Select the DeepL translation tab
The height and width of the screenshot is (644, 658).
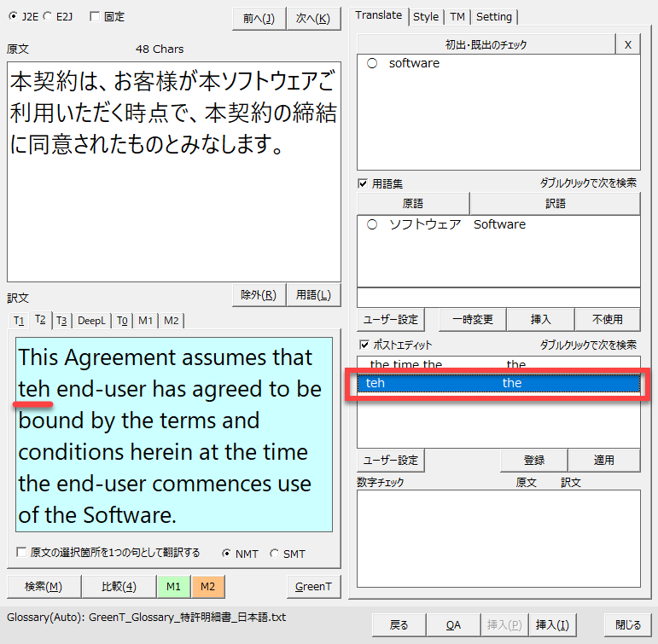click(92, 320)
